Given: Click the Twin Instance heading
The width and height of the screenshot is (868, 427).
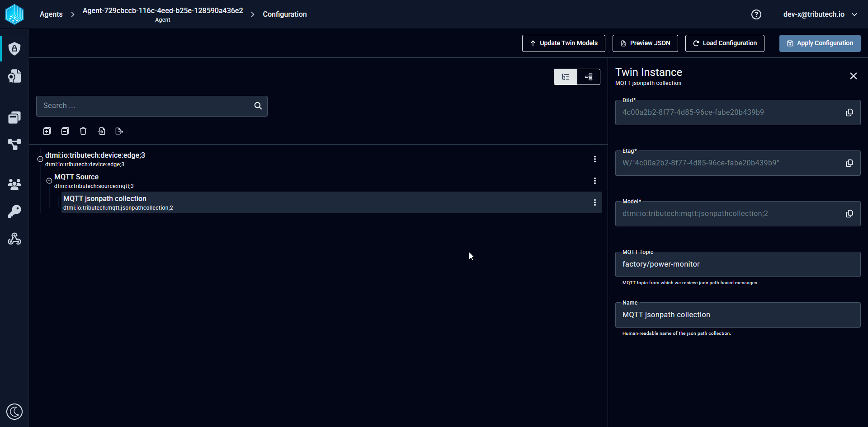Looking at the screenshot, I should click(649, 72).
